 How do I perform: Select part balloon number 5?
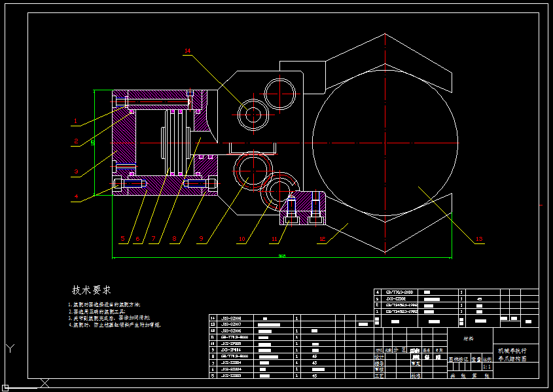(123, 239)
